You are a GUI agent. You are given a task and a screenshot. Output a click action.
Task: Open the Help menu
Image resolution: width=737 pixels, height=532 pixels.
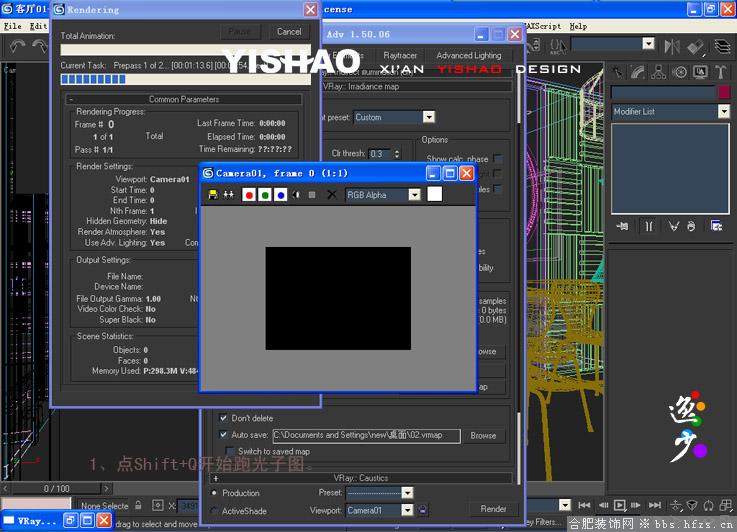(x=578, y=26)
